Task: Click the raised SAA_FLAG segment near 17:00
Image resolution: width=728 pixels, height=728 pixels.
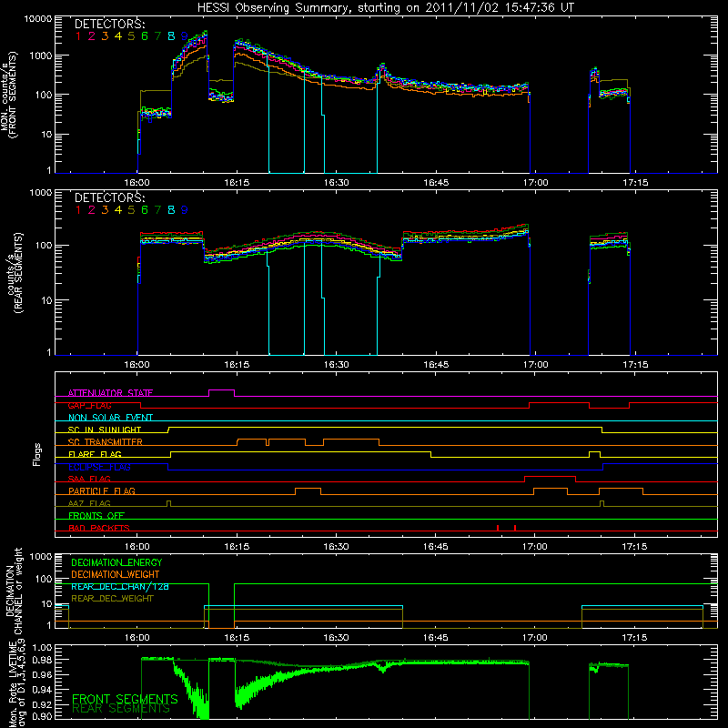Action: 550,477
